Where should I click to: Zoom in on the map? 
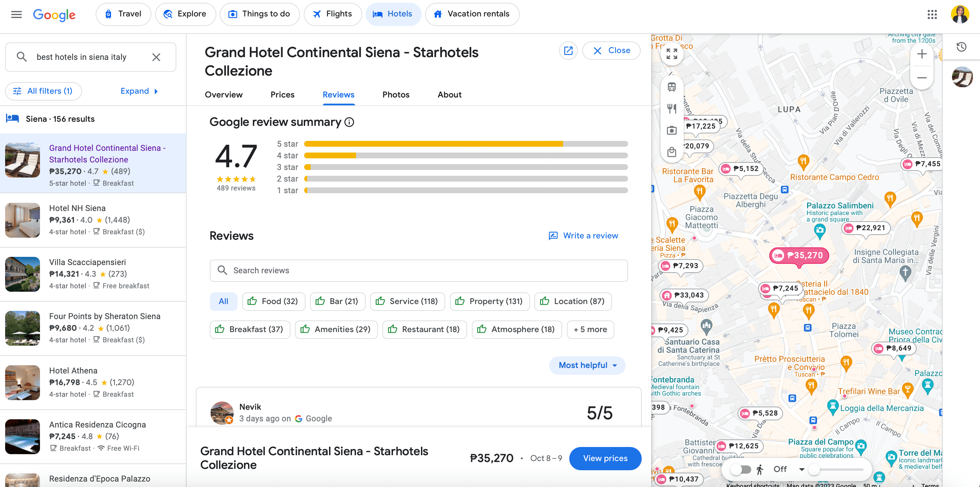[922, 54]
